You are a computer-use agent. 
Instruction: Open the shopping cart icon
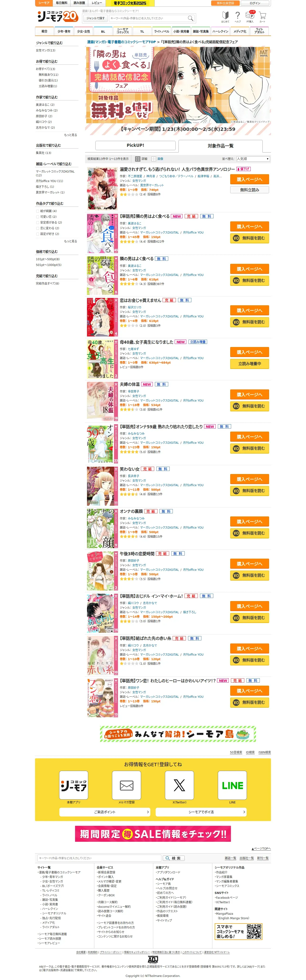(x=262, y=15)
